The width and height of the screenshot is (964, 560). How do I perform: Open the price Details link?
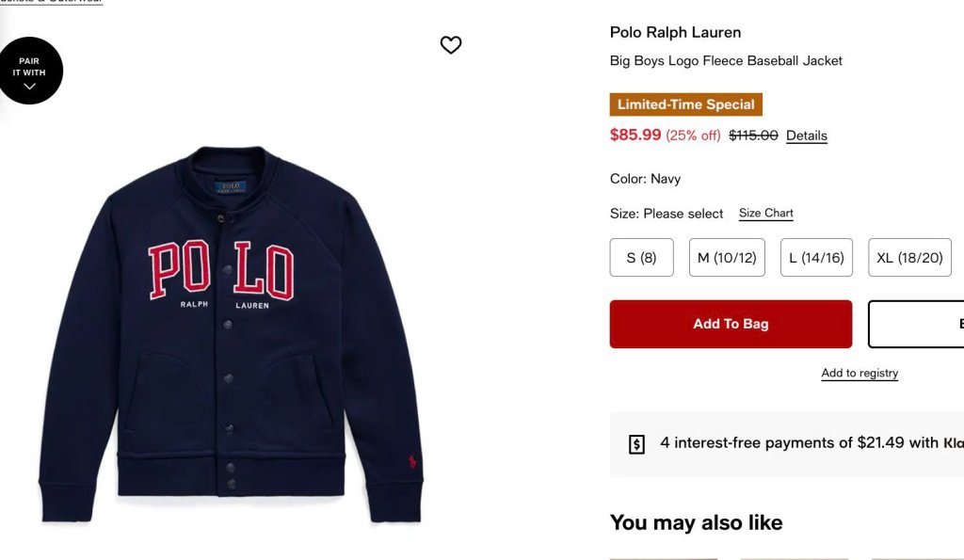[x=807, y=136]
